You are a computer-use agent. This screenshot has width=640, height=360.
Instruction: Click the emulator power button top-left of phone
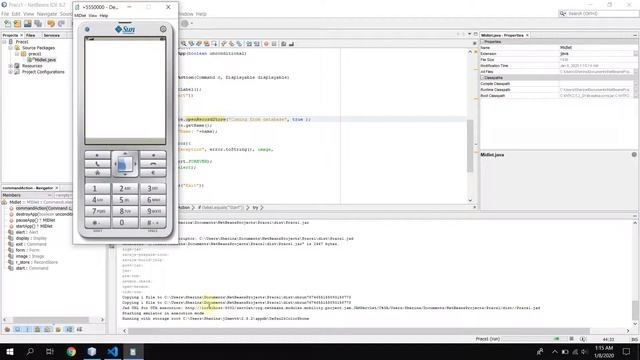click(x=87, y=29)
